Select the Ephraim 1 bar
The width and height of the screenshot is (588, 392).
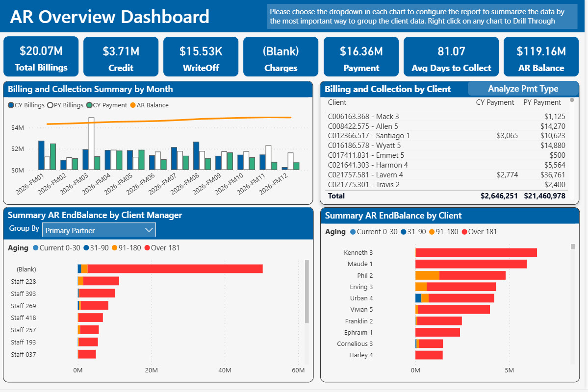[x=437, y=332]
